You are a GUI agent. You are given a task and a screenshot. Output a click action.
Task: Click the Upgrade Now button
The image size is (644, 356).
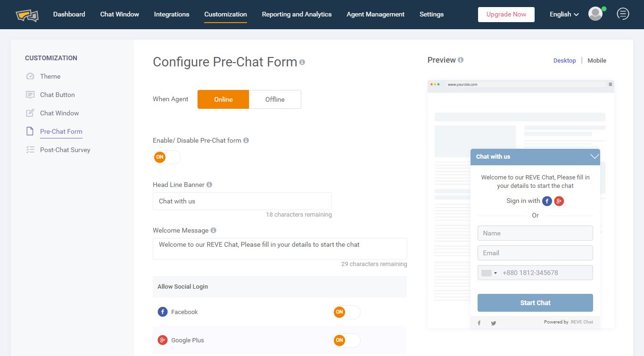click(506, 15)
